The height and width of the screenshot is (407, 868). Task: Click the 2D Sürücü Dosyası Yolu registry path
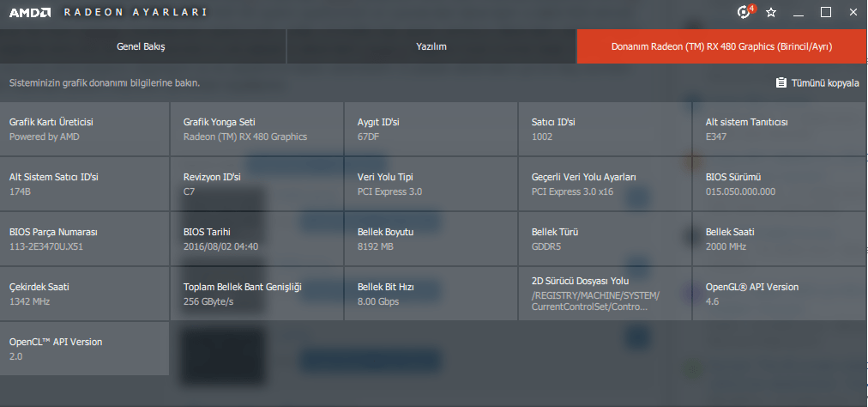click(x=595, y=301)
